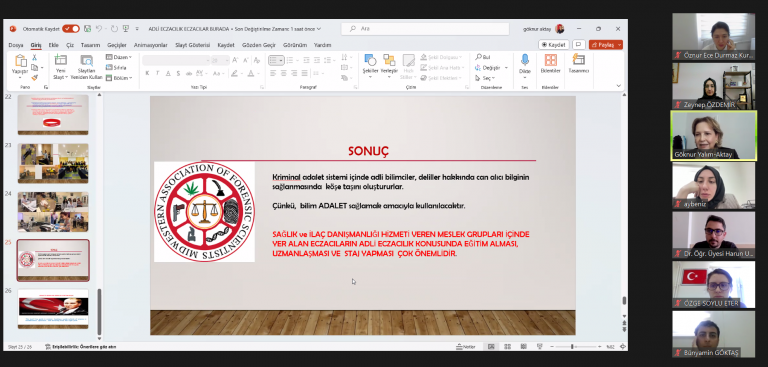This screenshot has width=768, height=367.
Task: Click the Kaydet record button
Action: (554, 45)
